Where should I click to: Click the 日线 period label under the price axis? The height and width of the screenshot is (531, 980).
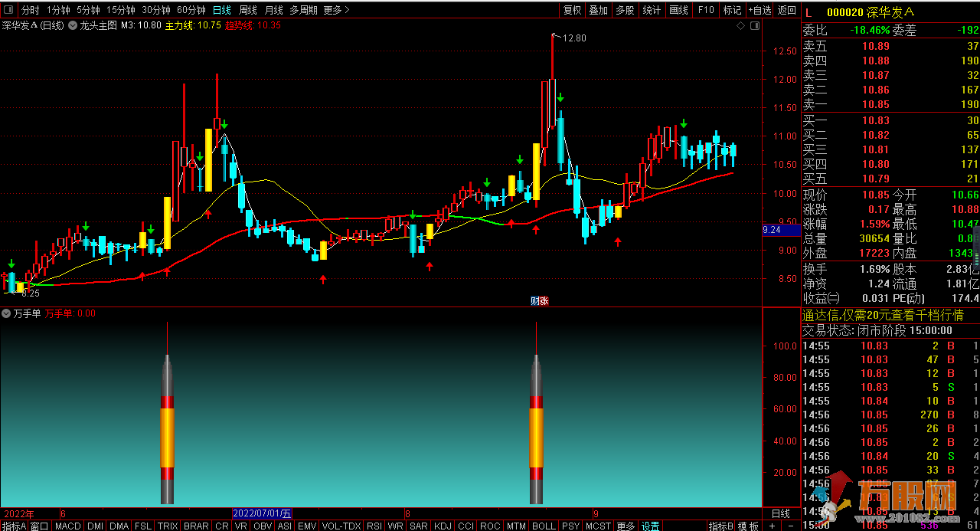pyautogui.click(x=780, y=513)
